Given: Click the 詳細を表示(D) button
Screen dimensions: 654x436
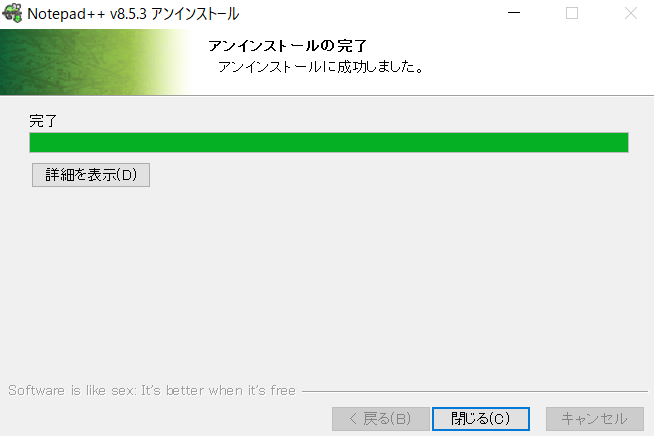Looking at the screenshot, I should [x=91, y=175].
